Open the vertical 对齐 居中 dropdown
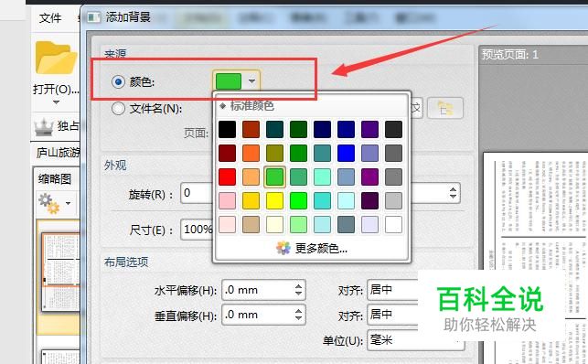Image resolution: width=588 pixels, height=364 pixels. click(x=392, y=314)
